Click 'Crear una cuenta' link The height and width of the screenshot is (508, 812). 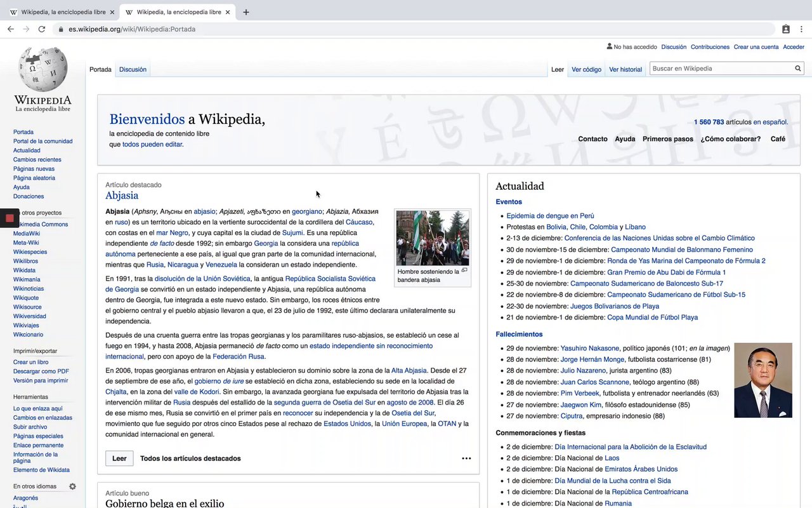pyautogui.click(x=756, y=47)
